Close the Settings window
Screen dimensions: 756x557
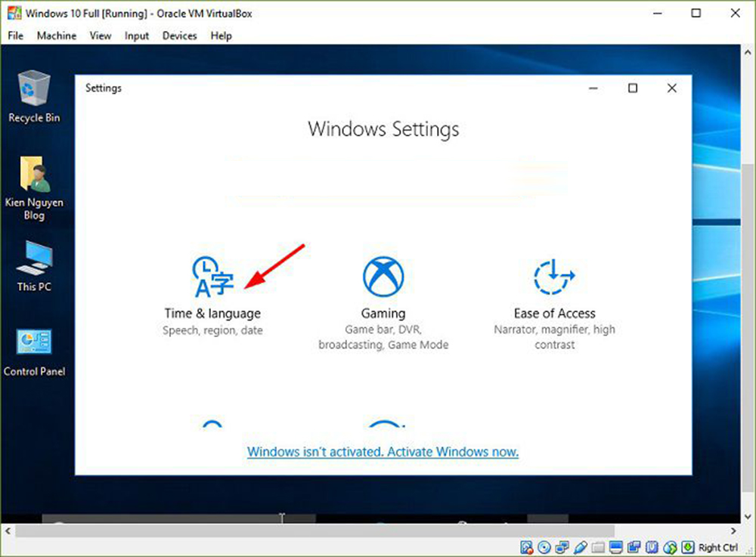(671, 88)
